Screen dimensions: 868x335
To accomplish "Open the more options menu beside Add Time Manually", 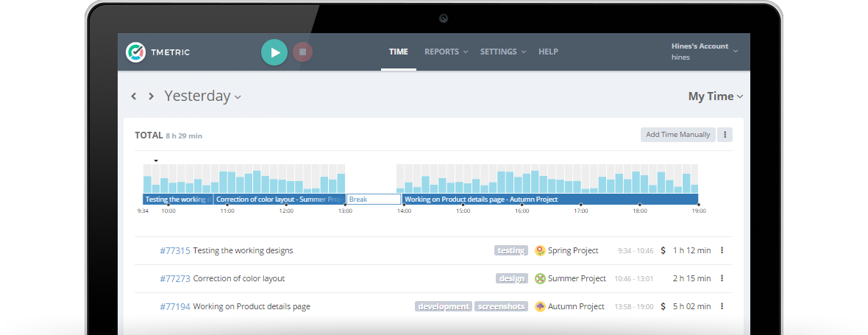I will (725, 135).
